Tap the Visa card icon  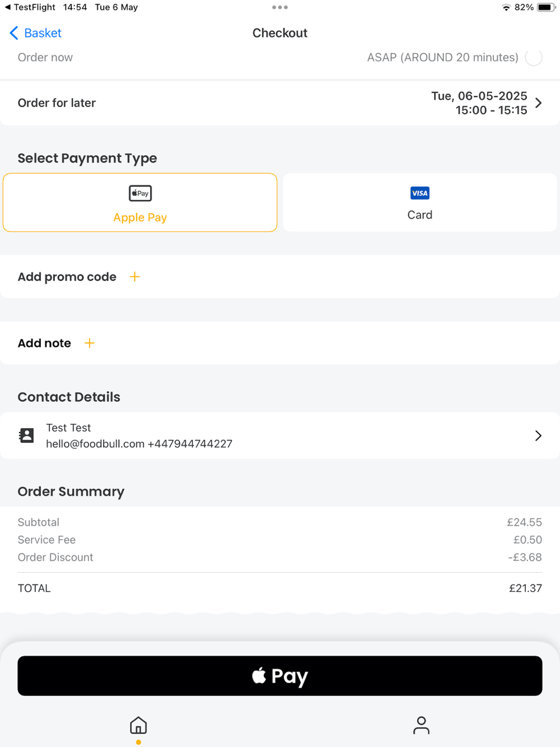click(419, 193)
